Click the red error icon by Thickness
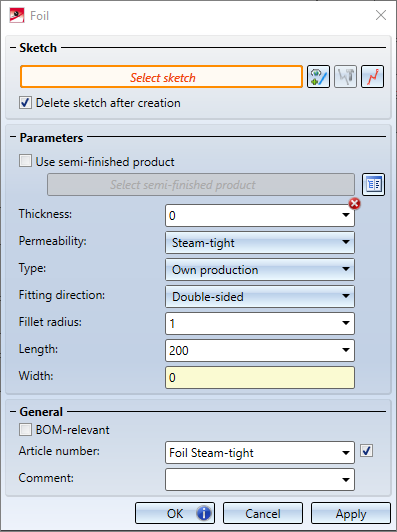 click(355, 204)
